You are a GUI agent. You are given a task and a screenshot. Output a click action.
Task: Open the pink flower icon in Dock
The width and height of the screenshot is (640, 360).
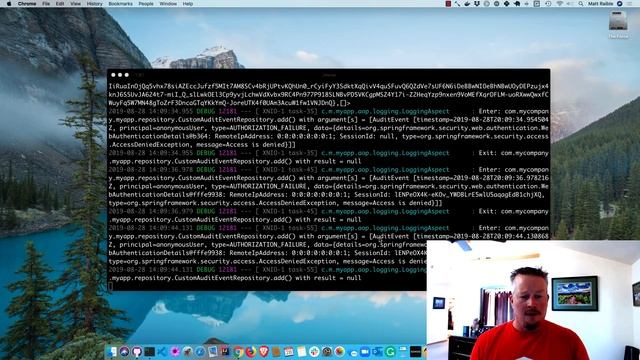175,352
